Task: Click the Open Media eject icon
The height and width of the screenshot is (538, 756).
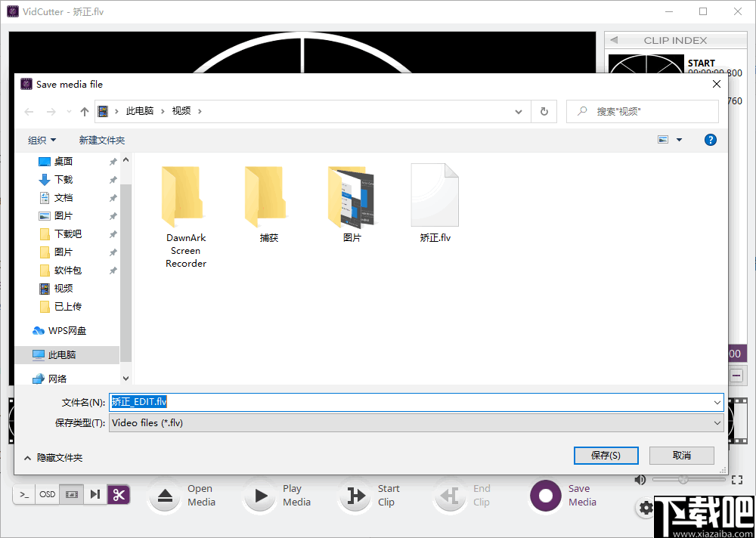Action: [164, 496]
